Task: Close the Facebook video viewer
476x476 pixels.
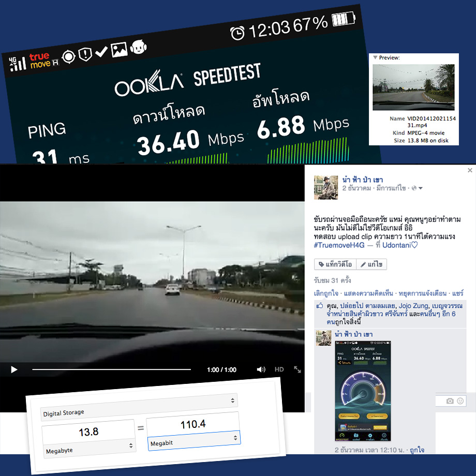Action: [470, 170]
